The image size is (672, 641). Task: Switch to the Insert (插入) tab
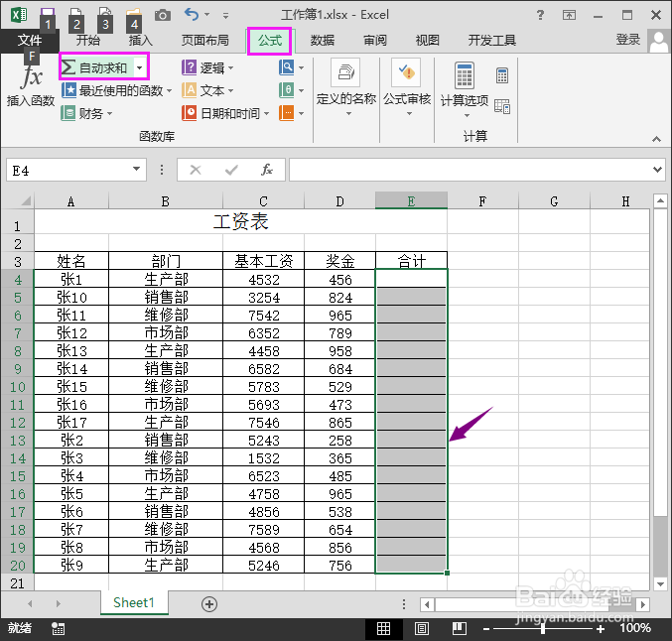point(141,41)
